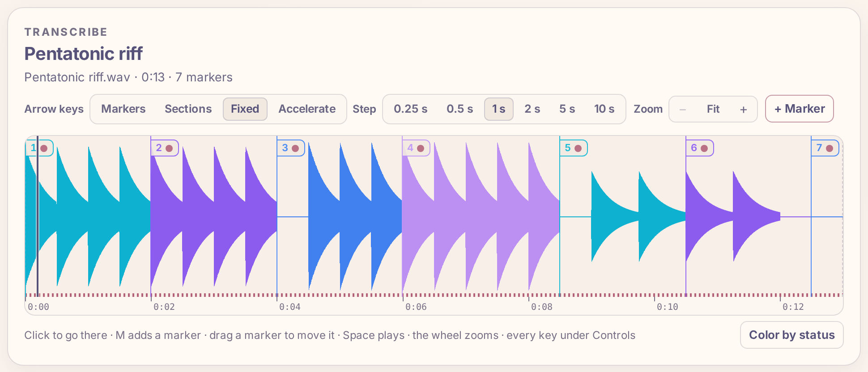Click the Pentatonic riff title
The image size is (868, 372).
point(83,54)
